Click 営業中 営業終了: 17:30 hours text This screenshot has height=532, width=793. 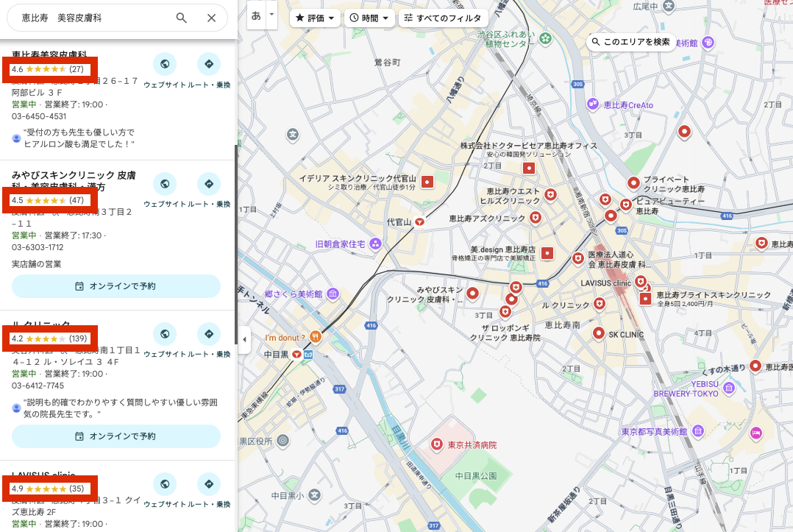(x=58, y=235)
